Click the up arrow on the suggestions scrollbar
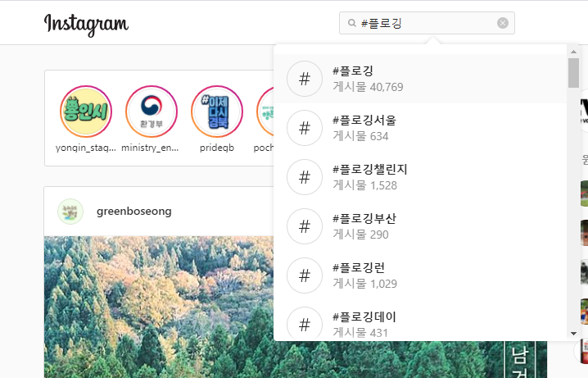 (573, 52)
